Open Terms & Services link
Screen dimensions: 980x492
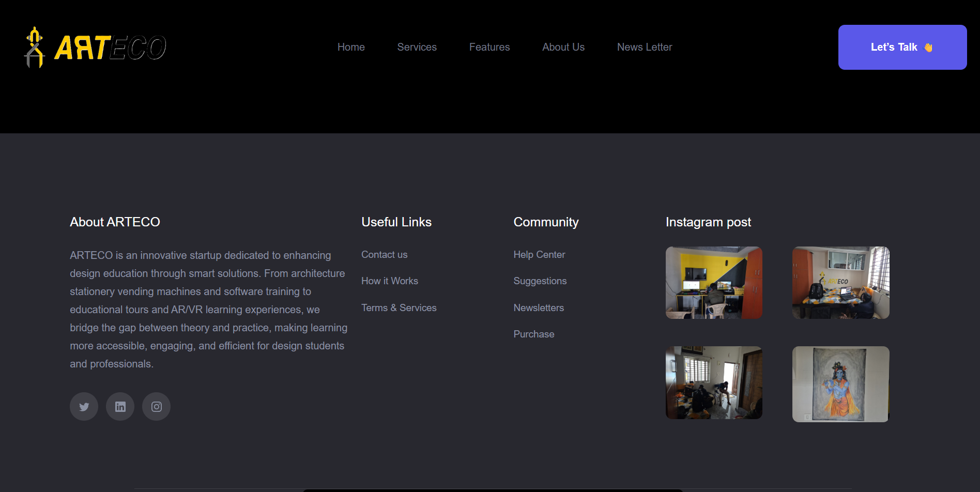[x=399, y=308]
